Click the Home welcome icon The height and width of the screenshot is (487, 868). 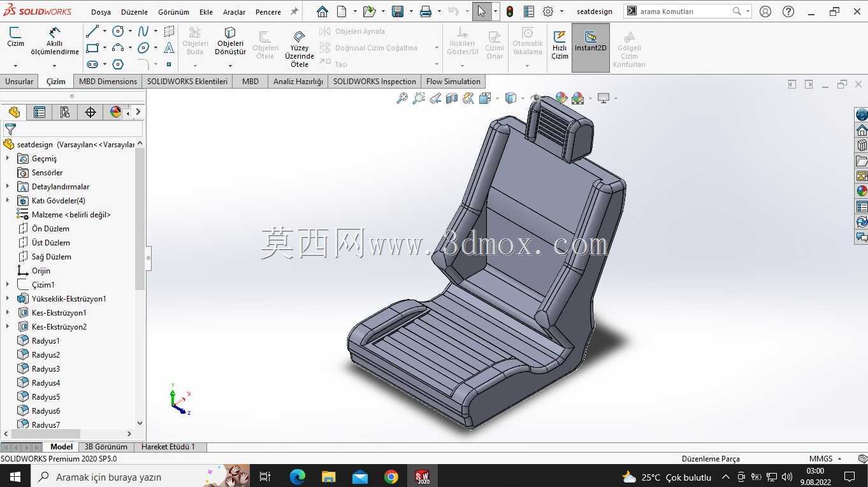[322, 11]
